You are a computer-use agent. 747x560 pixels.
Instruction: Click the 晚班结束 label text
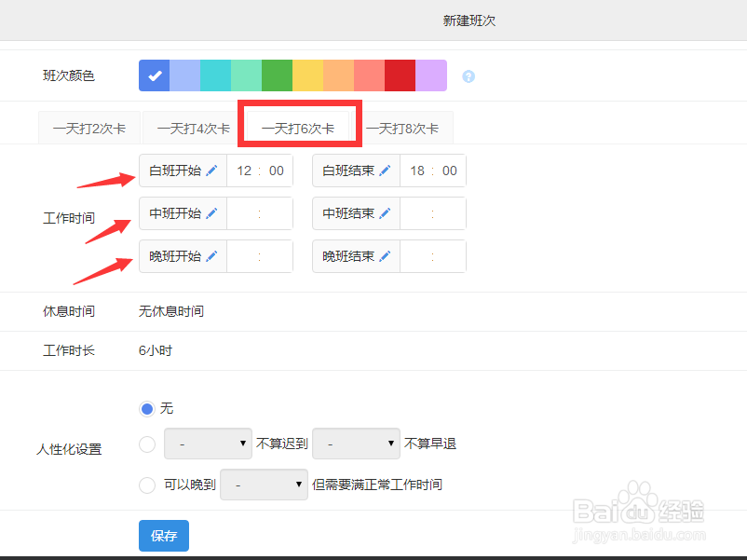[x=348, y=256]
